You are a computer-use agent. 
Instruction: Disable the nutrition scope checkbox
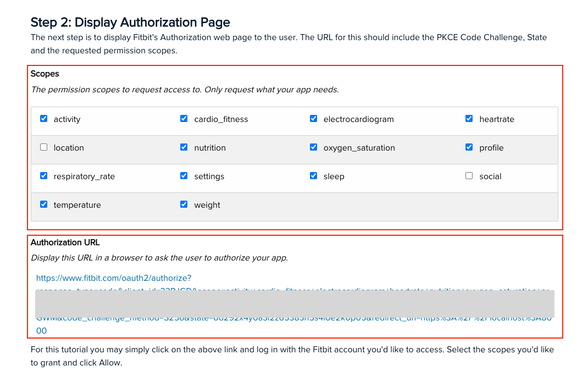point(184,147)
